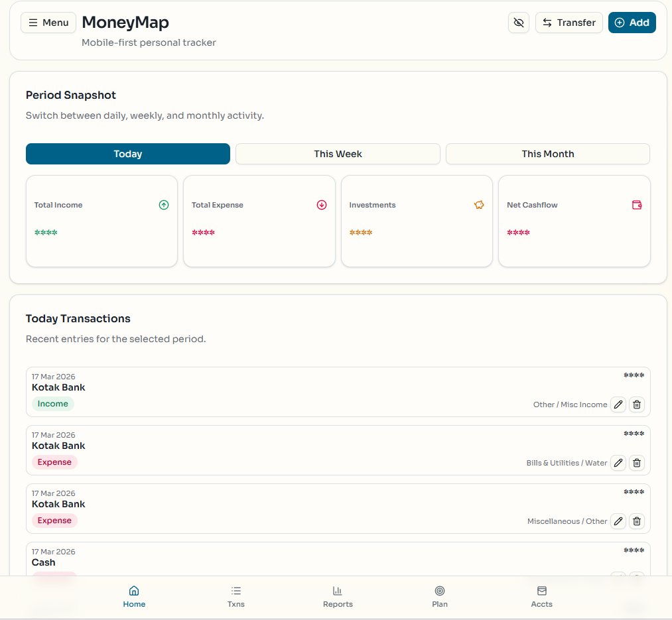Click the Net Cashflow card label
The height and width of the screenshot is (620, 672).
coord(532,205)
